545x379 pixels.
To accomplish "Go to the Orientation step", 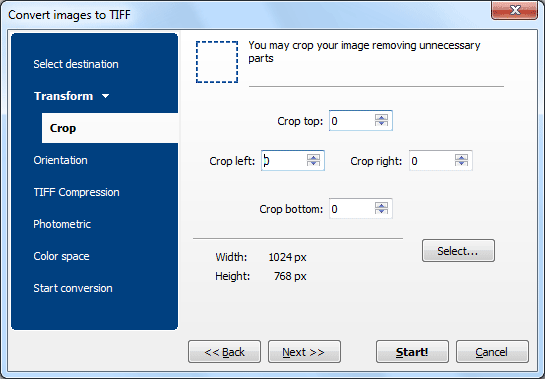I will coord(60,160).
